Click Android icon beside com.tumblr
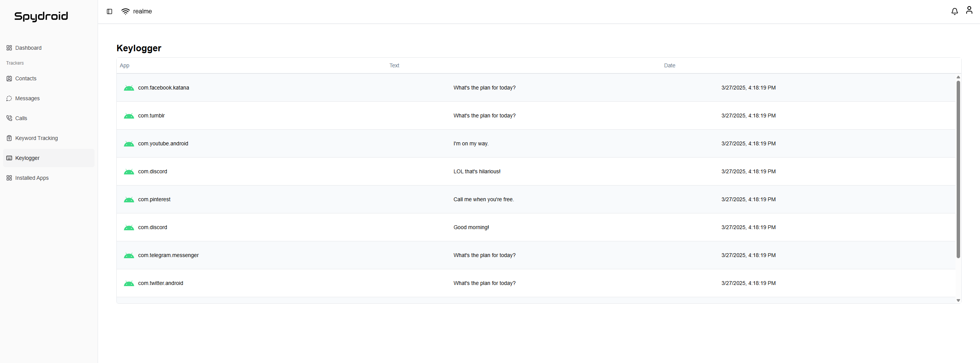 pos(129,116)
